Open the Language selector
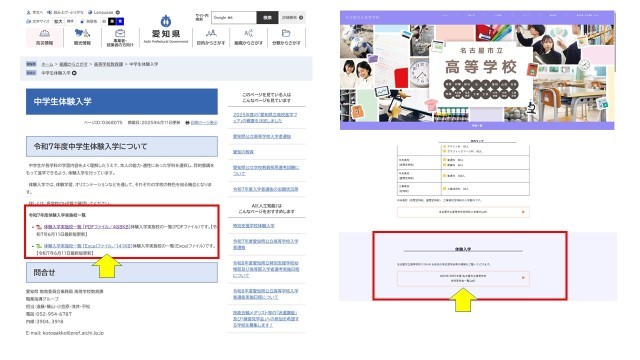Screen dimensions: 640x360 tap(104, 12)
